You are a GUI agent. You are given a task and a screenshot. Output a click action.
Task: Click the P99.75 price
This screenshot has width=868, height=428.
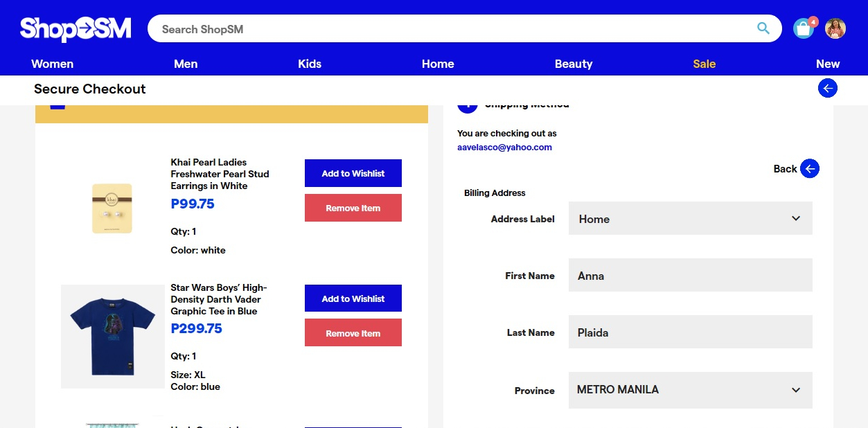tap(193, 204)
